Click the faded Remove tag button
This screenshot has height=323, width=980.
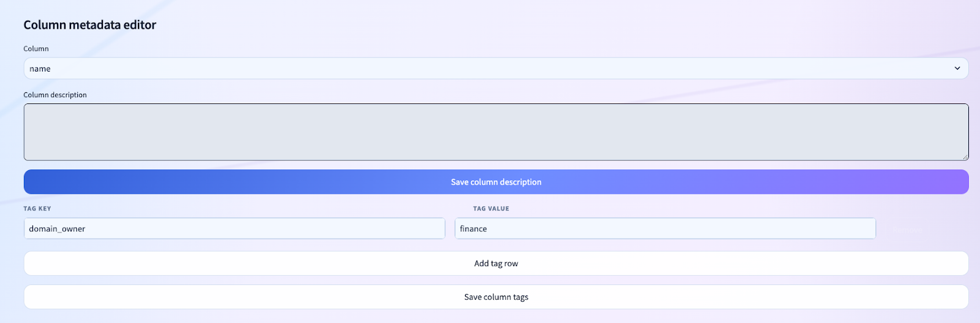pyautogui.click(x=907, y=230)
